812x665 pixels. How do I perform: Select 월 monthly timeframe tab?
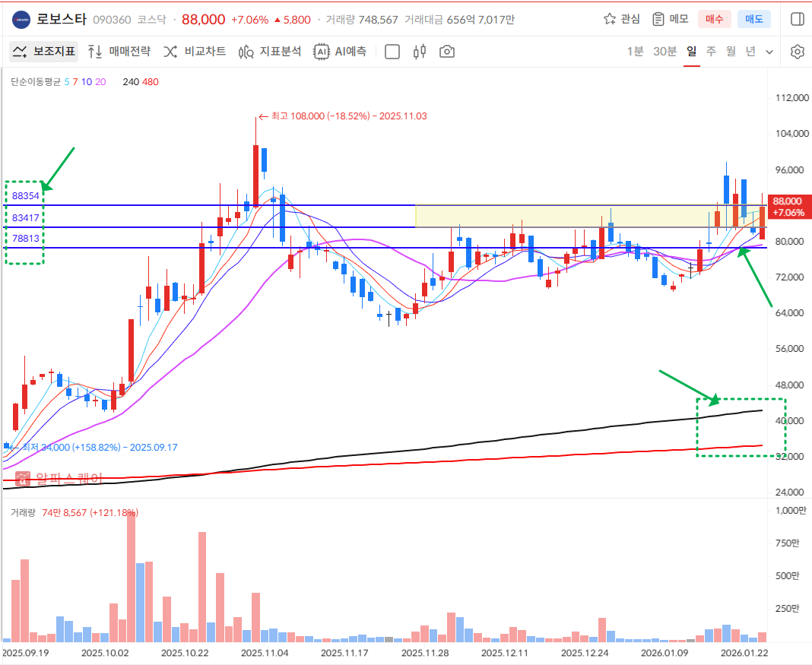tap(731, 52)
